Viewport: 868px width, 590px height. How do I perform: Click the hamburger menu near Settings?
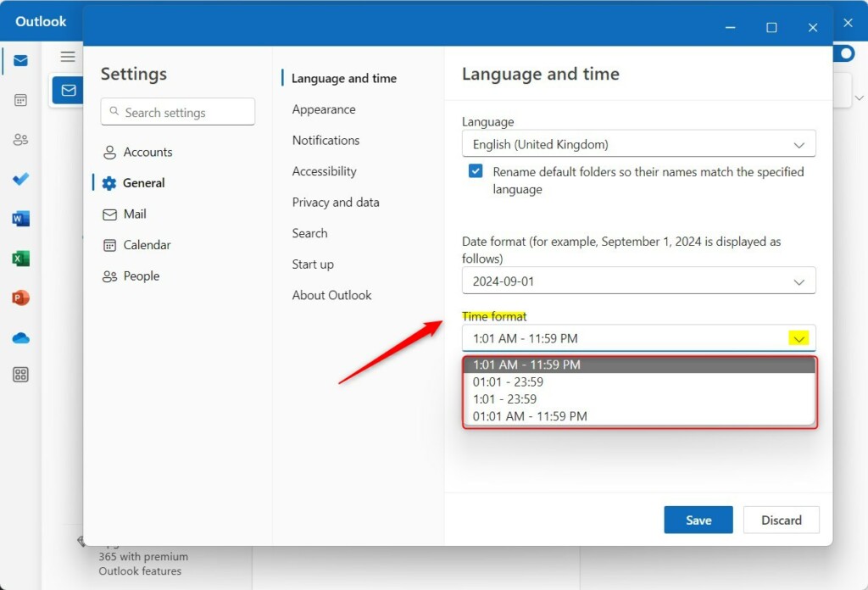click(68, 56)
